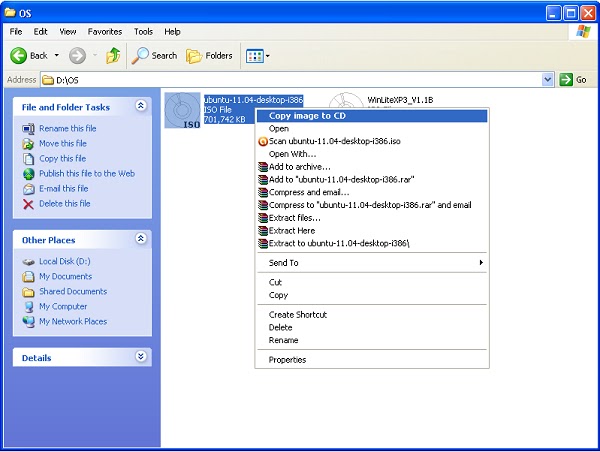Click the Windows flag logo
The image size is (600, 452).
pyautogui.click(x=583, y=32)
